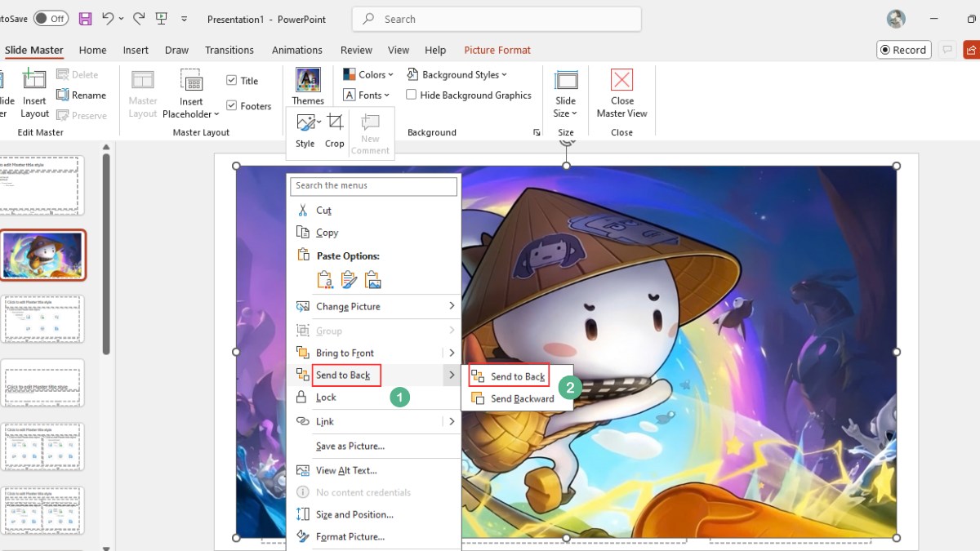980x551 pixels.
Task: Select Send to Back in submenu
Action: (517, 376)
